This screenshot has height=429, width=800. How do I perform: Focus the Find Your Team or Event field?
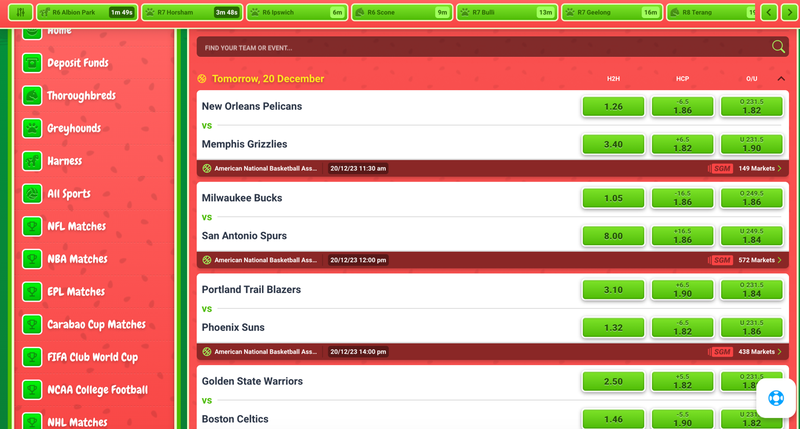tap(485, 47)
